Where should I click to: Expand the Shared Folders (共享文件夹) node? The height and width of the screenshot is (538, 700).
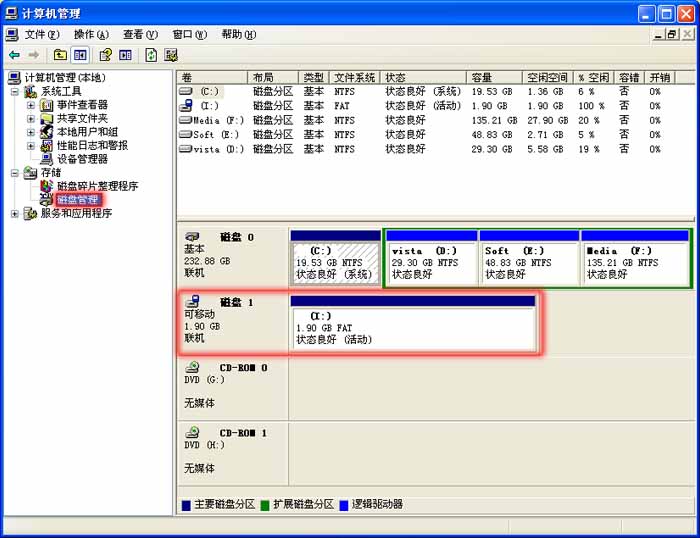[x=31, y=119]
